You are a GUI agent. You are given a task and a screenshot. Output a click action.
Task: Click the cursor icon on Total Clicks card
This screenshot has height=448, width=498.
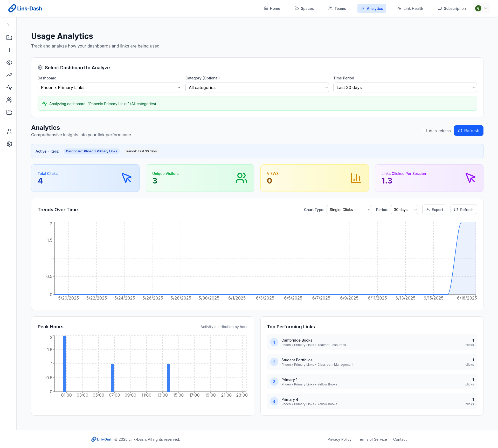click(127, 178)
